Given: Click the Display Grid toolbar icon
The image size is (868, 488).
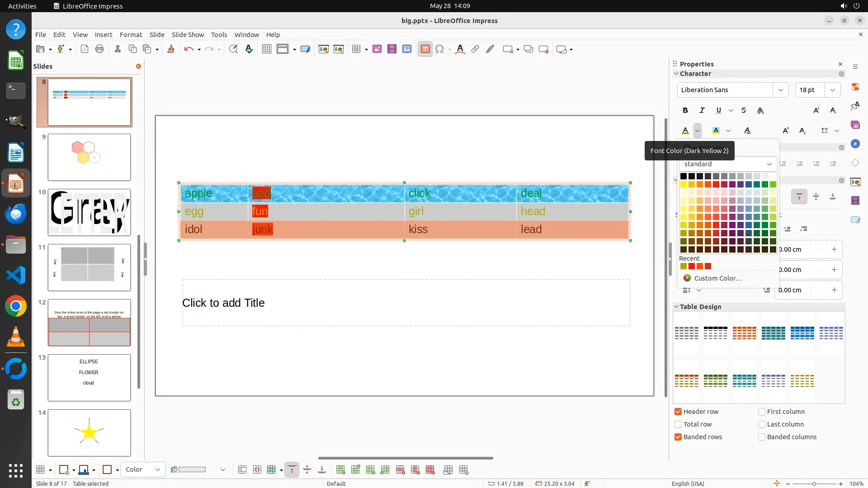Looking at the screenshot, I should click(267, 49).
